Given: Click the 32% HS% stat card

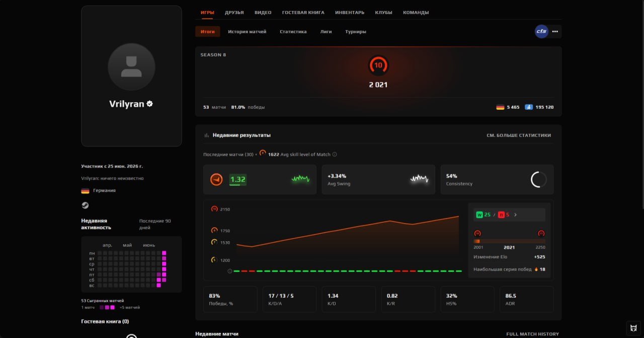Looking at the screenshot, I should [x=467, y=299].
